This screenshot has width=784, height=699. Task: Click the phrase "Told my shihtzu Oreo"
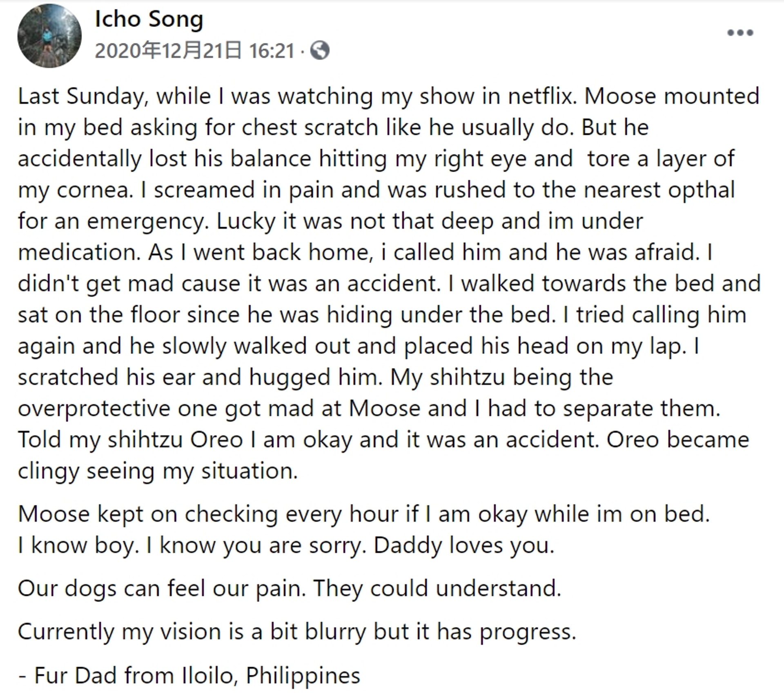(130, 440)
